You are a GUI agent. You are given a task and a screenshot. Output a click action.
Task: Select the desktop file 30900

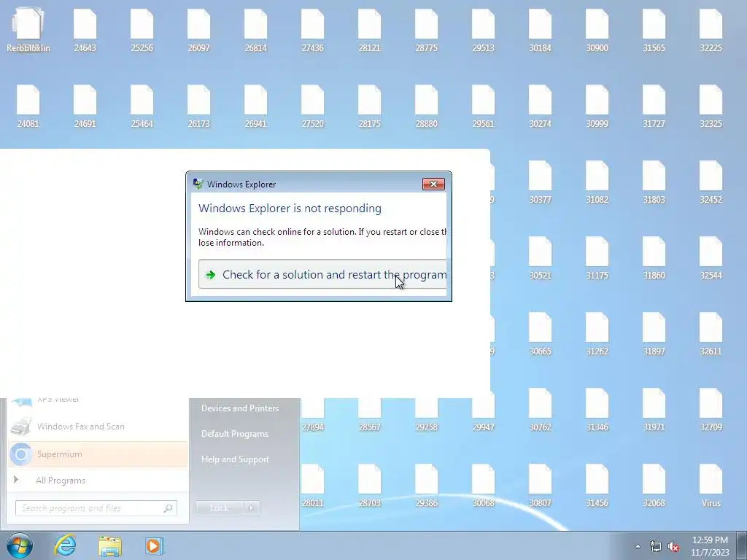[597, 31]
